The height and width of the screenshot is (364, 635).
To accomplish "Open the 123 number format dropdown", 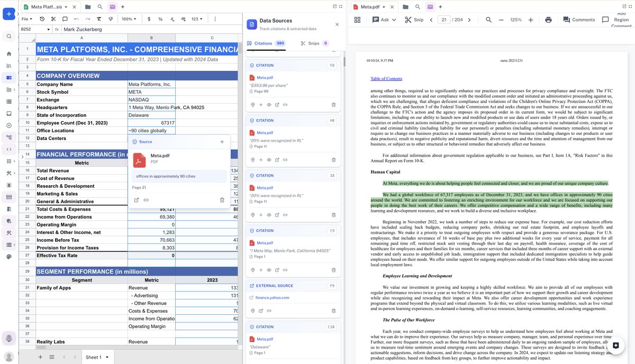I will pos(197,19).
